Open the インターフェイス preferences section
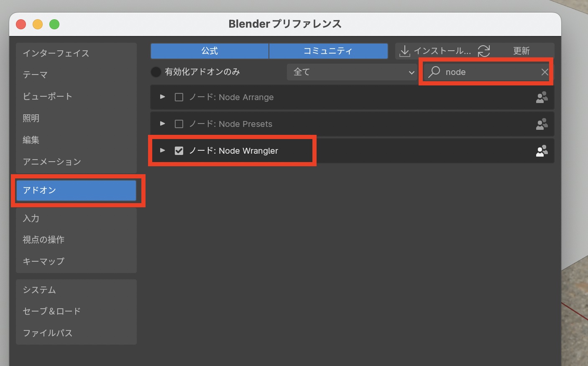This screenshot has width=588, height=366. click(56, 53)
